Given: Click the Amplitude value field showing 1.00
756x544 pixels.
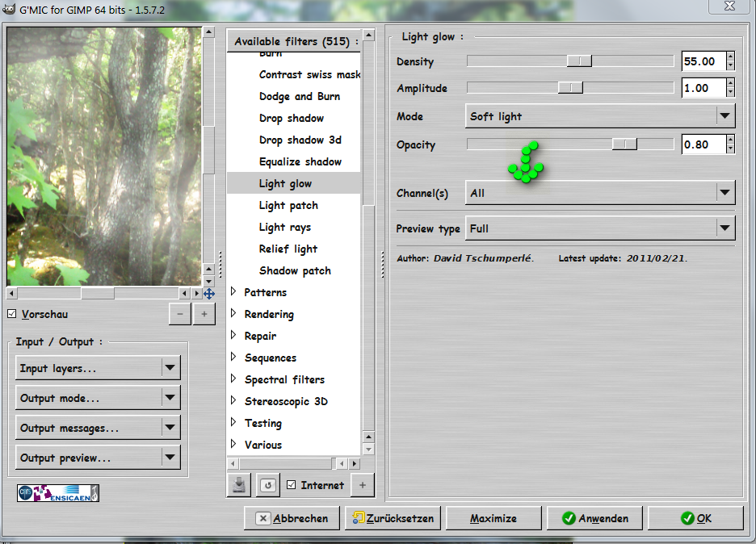Looking at the screenshot, I should point(704,88).
